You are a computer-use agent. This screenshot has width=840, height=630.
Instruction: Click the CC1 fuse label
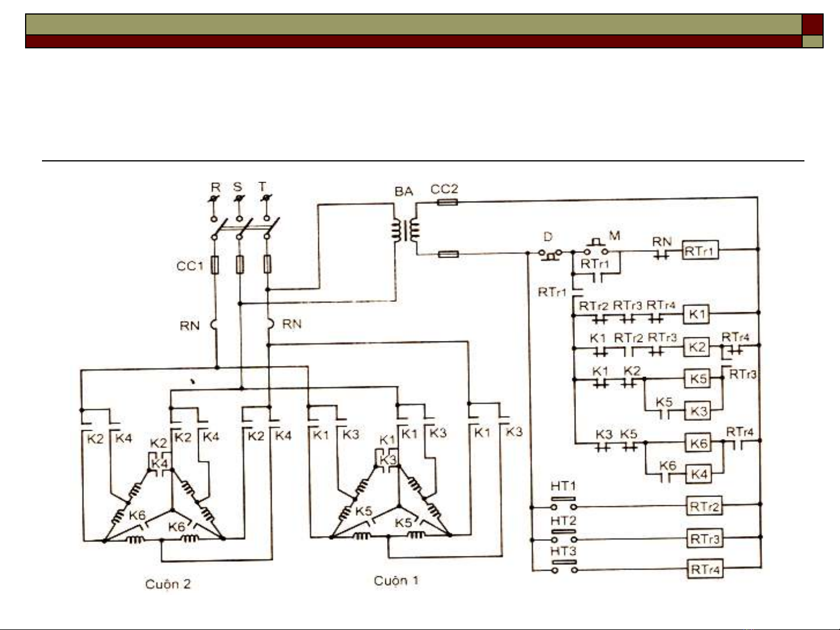pos(190,266)
